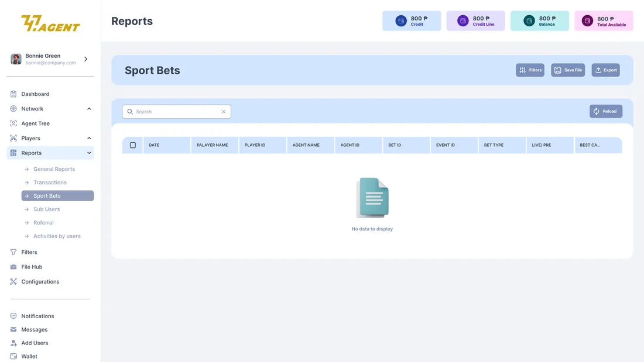Click the 800 Total Available card
Image resolution: width=644 pixels, height=362 pixels.
coord(604,21)
